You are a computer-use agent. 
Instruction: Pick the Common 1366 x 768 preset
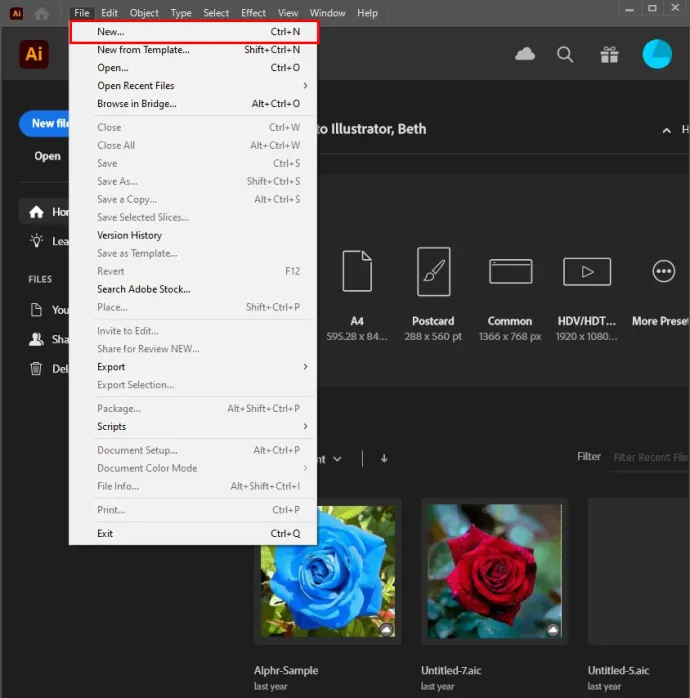(511, 271)
